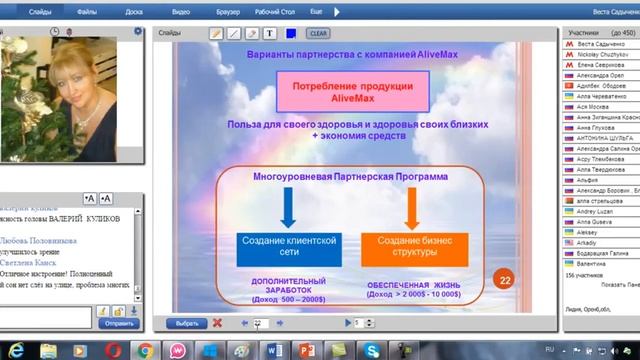Open the blue drawing color swatch
Viewport: 640px width, 360px height.
click(x=291, y=33)
